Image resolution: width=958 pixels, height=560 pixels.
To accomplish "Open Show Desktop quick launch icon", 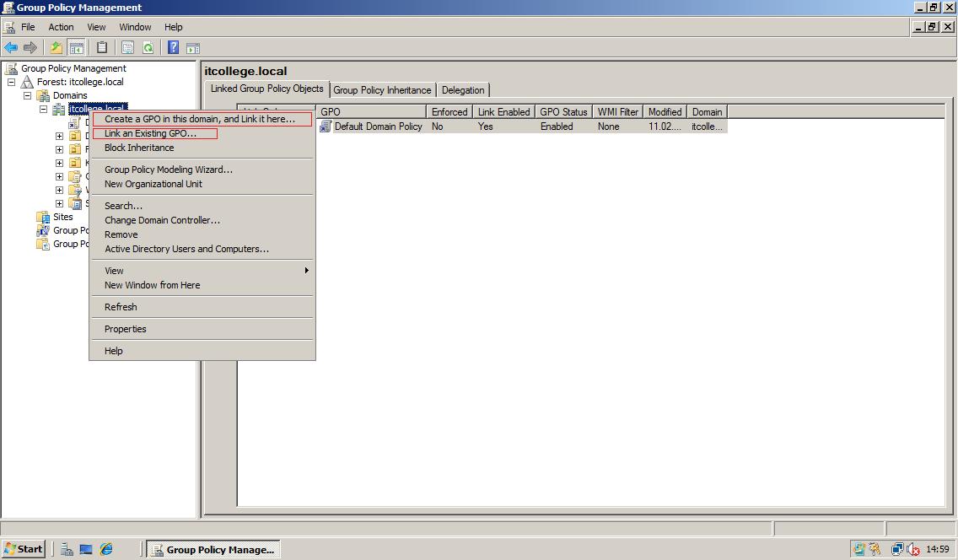I will coord(86,549).
